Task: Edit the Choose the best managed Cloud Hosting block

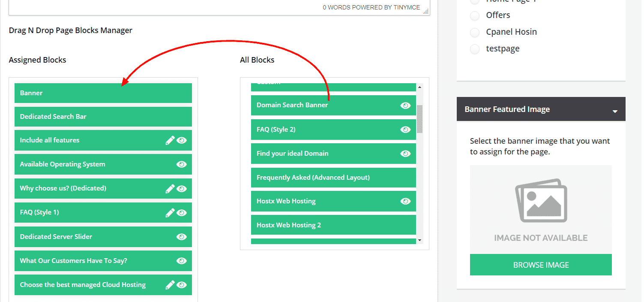Action: point(170,284)
